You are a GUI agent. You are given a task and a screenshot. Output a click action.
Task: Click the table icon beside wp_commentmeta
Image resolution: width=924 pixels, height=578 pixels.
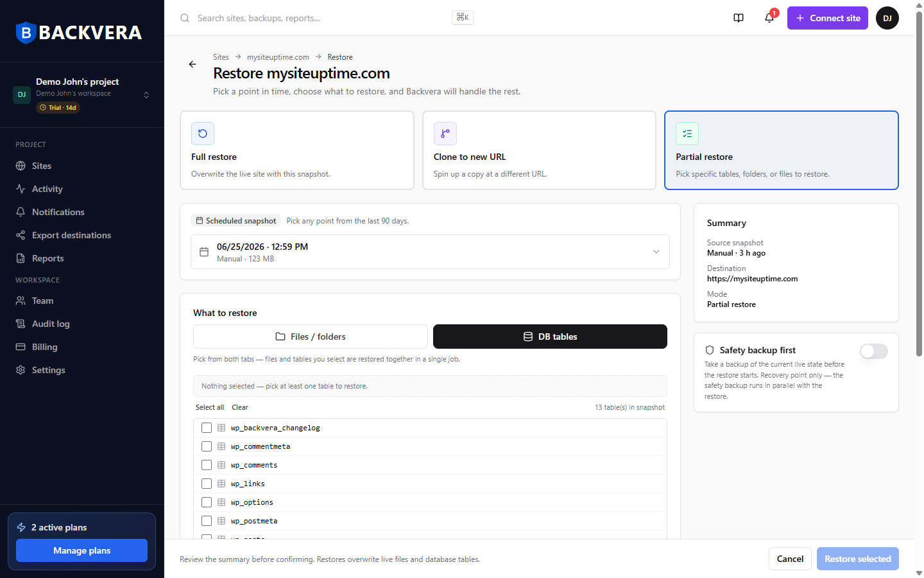point(221,446)
